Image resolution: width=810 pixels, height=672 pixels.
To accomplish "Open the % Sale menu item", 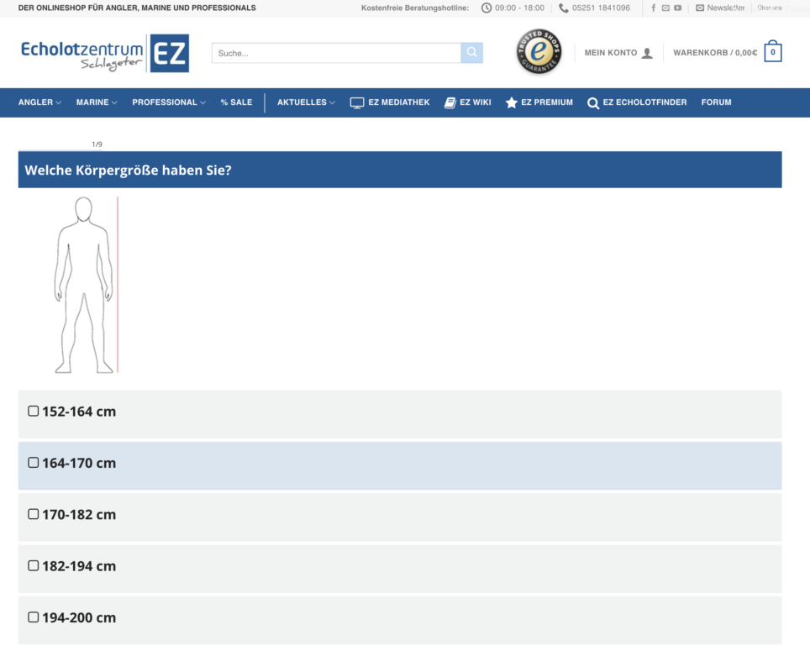I will [x=237, y=102].
